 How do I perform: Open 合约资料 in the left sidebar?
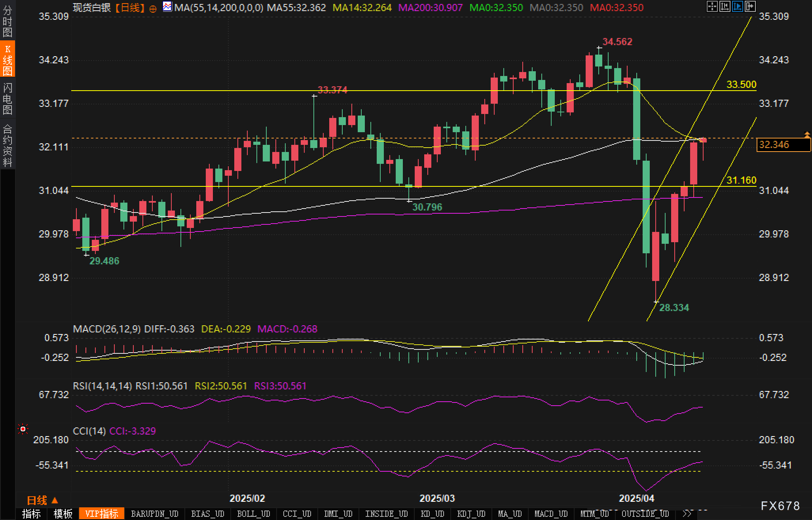[7, 145]
